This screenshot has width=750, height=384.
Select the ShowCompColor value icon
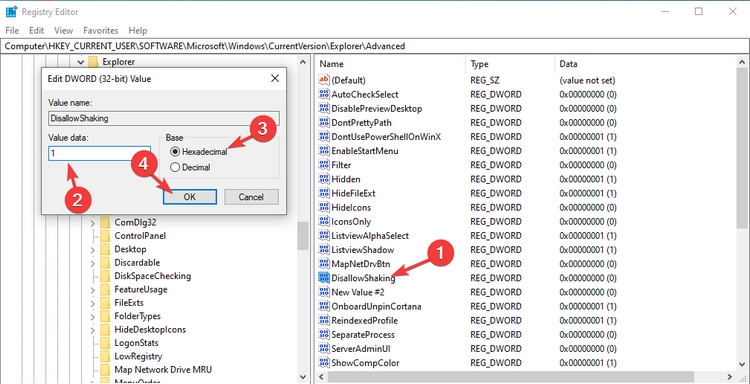pos(324,362)
